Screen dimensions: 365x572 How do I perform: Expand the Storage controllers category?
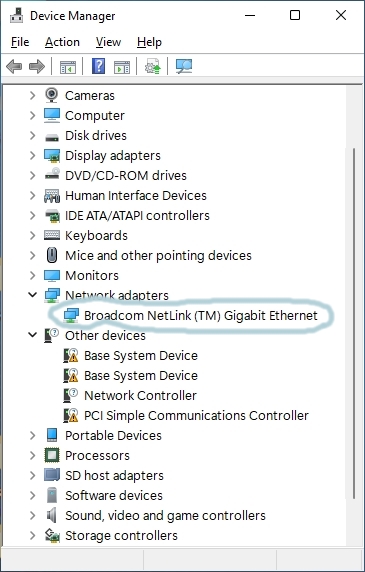[33, 536]
